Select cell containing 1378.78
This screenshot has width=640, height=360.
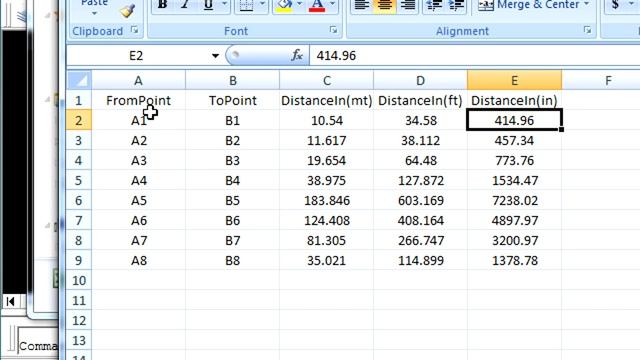click(x=514, y=260)
